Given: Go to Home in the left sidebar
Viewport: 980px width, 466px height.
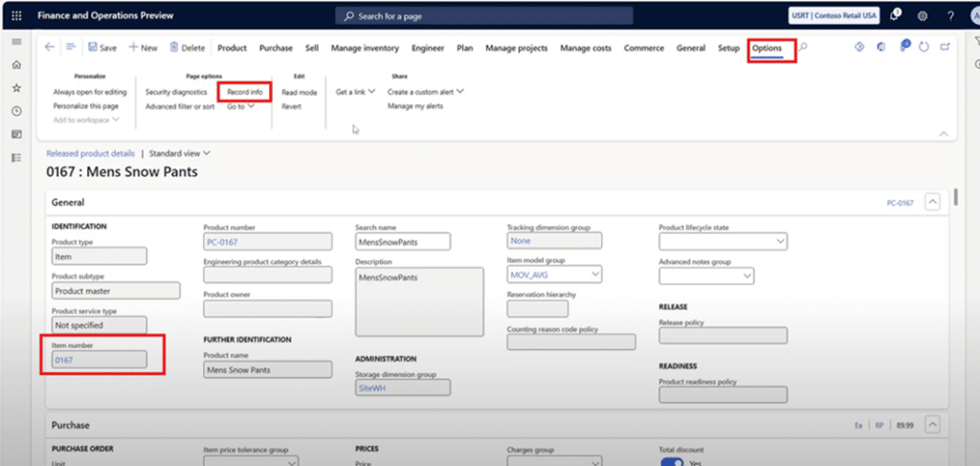Looking at the screenshot, I should [17, 65].
